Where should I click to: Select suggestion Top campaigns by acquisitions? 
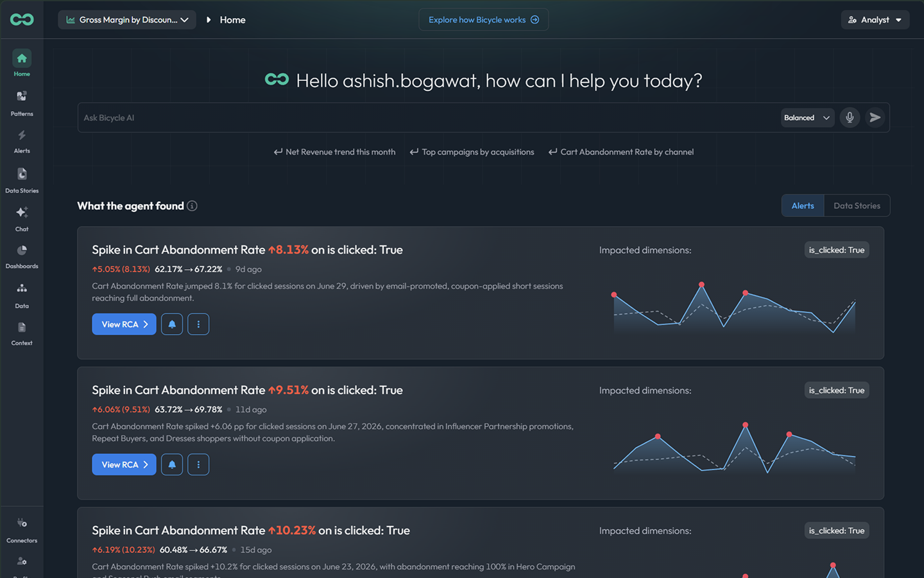[472, 152]
